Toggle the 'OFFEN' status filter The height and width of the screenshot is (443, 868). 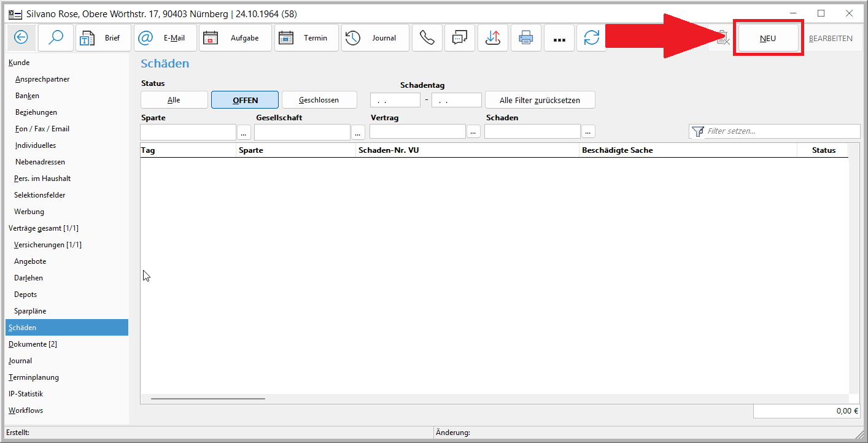[x=245, y=100]
